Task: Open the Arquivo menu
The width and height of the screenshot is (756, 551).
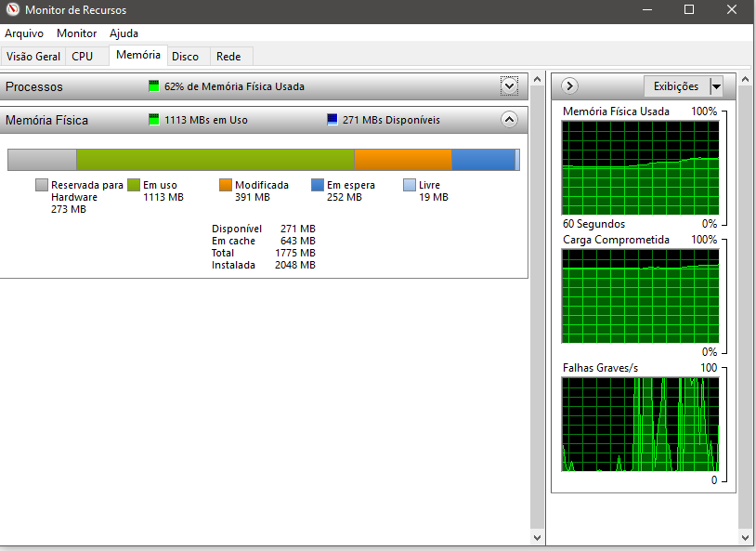Action: pyautogui.click(x=23, y=33)
